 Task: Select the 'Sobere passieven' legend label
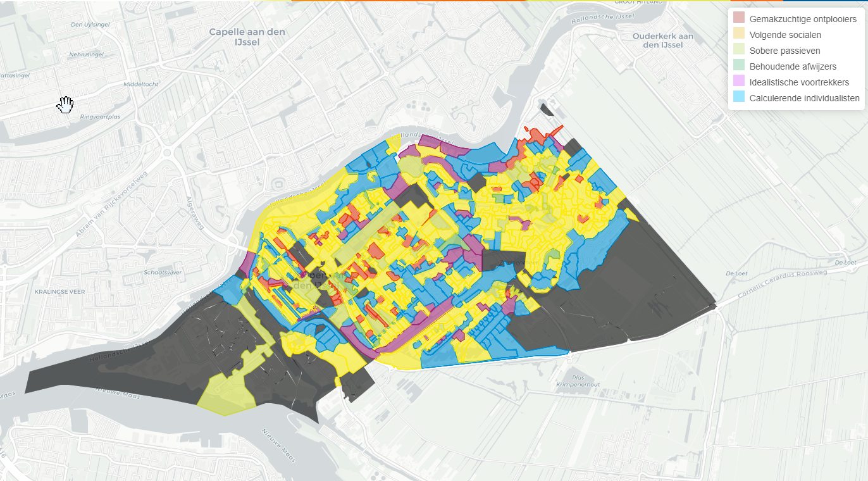[784, 51]
